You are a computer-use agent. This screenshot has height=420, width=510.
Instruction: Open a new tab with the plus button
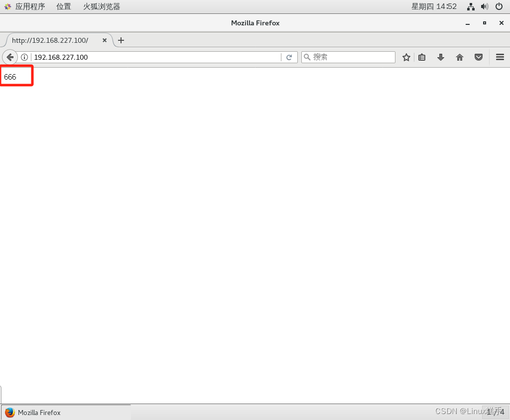(x=121, y=40)
